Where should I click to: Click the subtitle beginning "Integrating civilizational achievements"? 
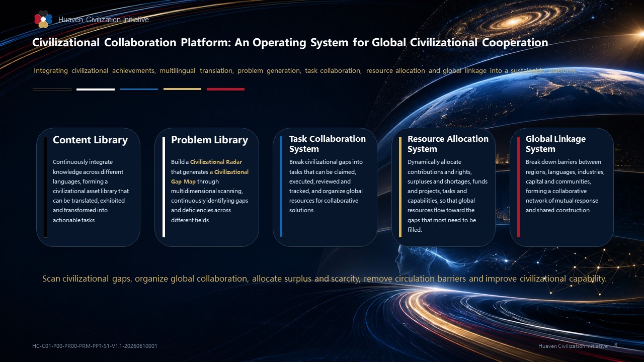(x=305, y=71)
